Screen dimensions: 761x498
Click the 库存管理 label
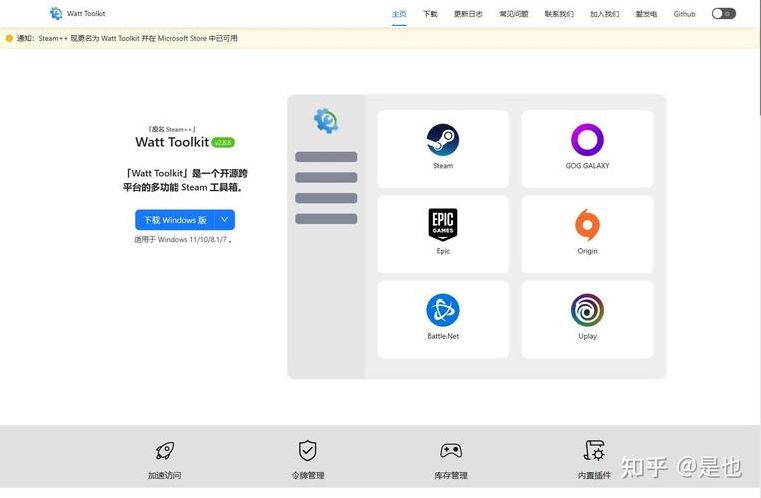click(451, 475)
